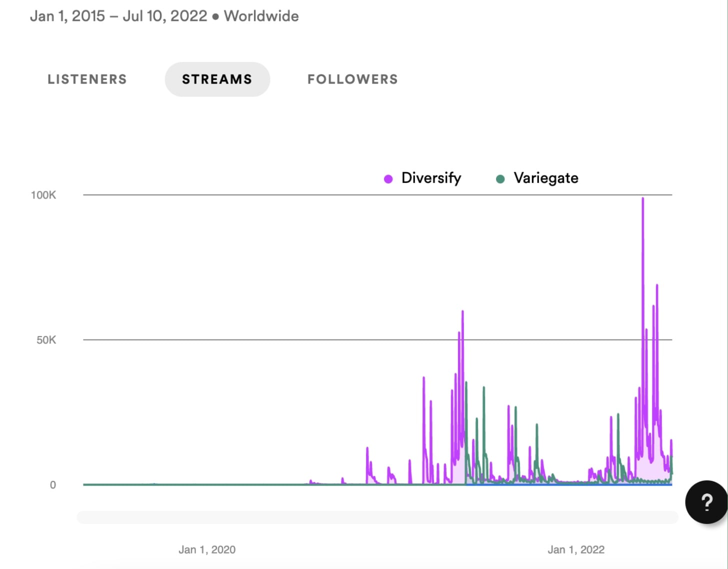Click the 50K y-axis label
Viewport: 728px width, 569px height.
[x=46, y=340]
